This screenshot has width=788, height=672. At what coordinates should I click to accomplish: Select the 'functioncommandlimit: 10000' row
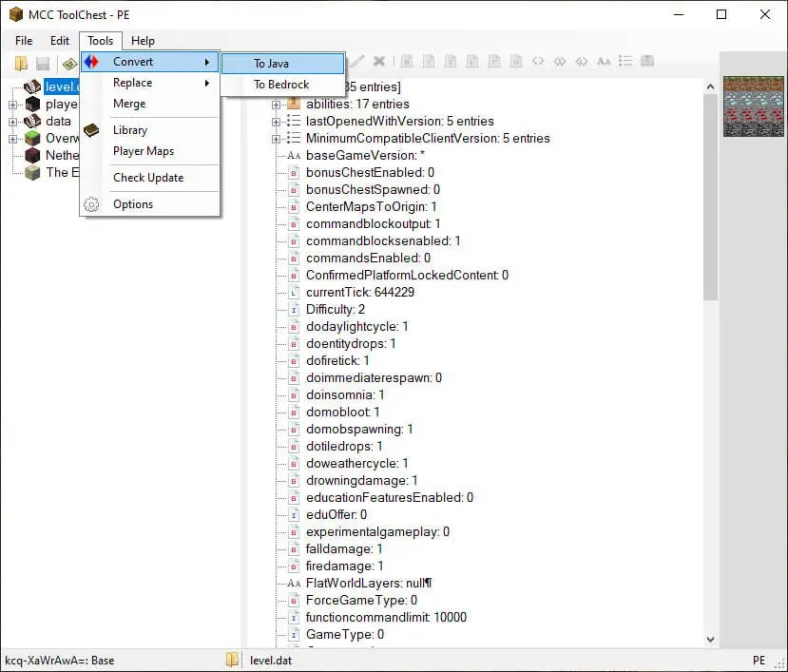[x=386, y=618]
